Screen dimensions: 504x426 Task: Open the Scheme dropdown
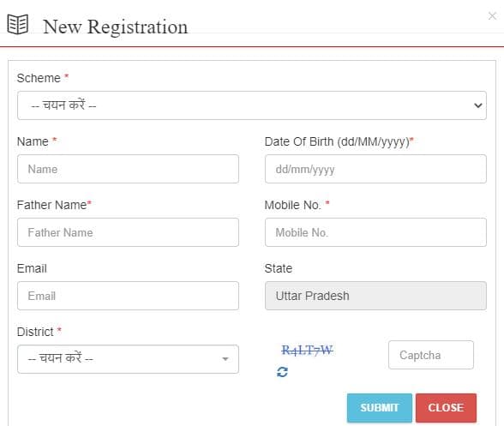pyautogui.click(x=252, y=105)
